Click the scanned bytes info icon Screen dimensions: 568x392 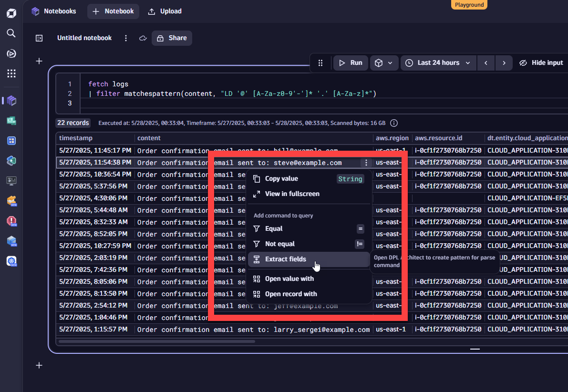(394, 123)
